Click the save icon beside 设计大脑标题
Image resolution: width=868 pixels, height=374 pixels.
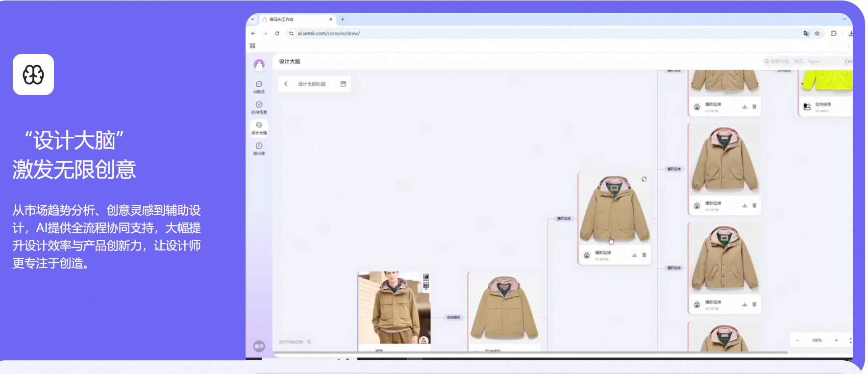pos(343,84)
